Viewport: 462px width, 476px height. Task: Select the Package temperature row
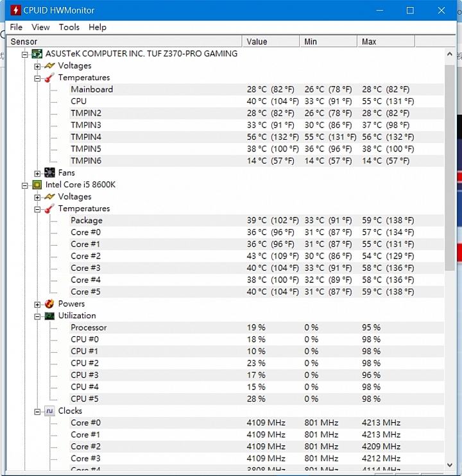coord(257,221)
